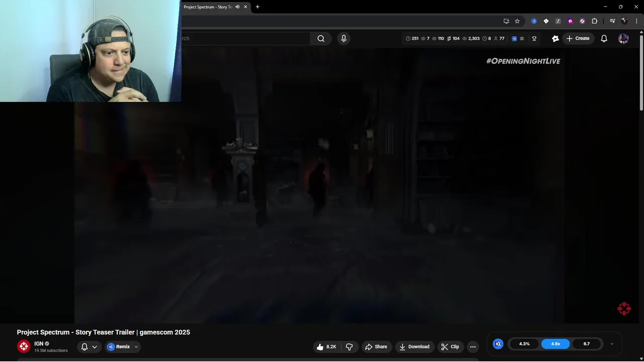The image size is (644, 362).
Task: Click the 104 stat in vidIQ bar
Action: pos(453,39)
